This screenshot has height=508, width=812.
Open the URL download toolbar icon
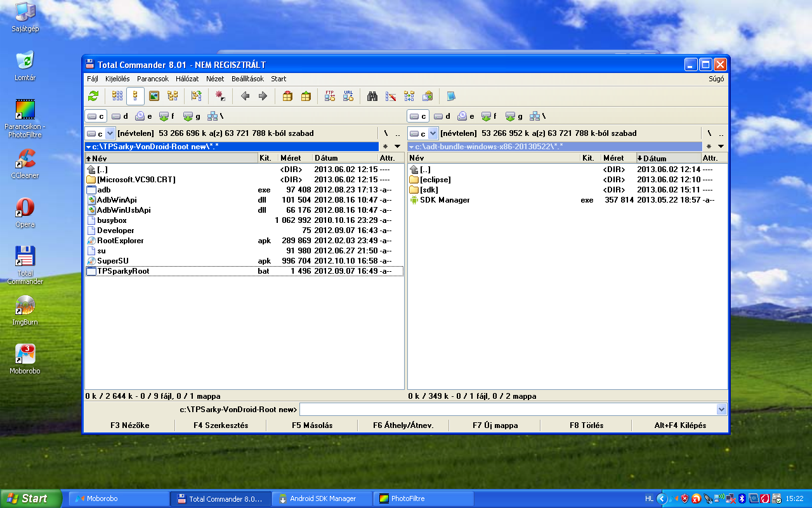click(x=348, y=96)
